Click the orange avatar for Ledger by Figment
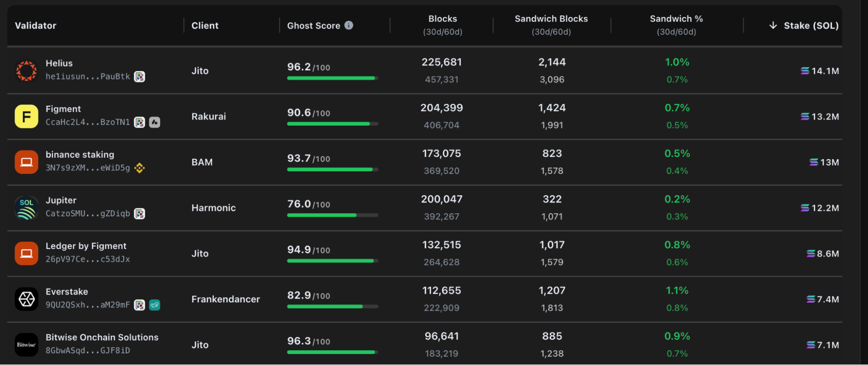Viewport: 868px width, 365px height. [x=26, y=253]
